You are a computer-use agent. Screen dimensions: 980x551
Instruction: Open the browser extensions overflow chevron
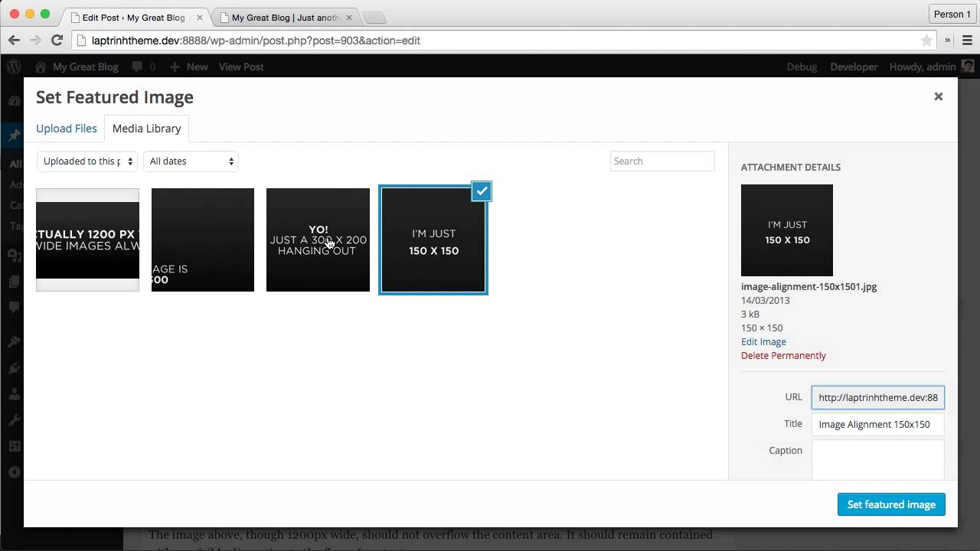coord(948,41)
